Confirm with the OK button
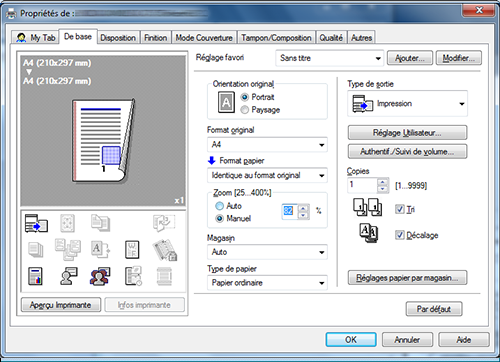This screenshot has height=362, width=500. click(351, 340)
